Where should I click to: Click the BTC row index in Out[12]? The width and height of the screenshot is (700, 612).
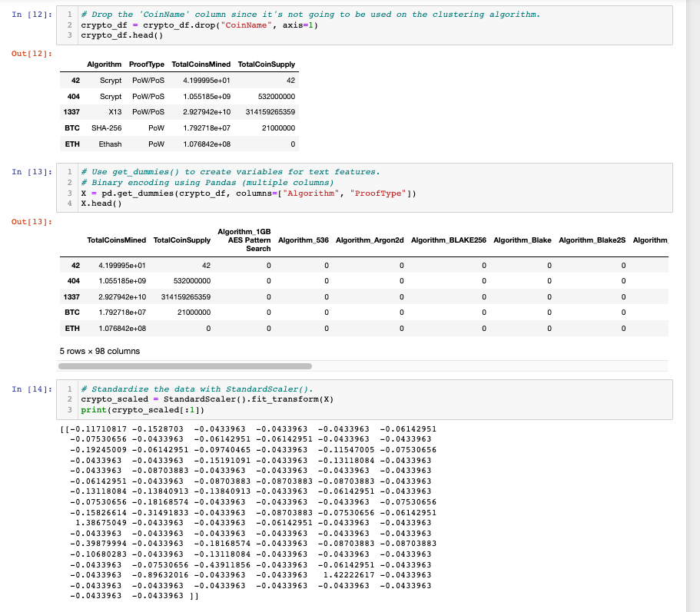pyautogui.click(x=72, y=128)
